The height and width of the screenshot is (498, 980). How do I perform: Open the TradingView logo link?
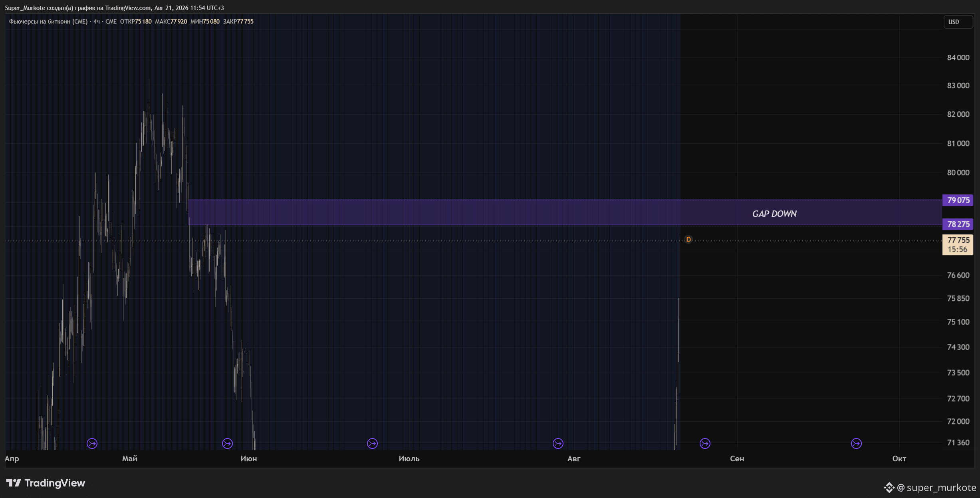(46, 483)
